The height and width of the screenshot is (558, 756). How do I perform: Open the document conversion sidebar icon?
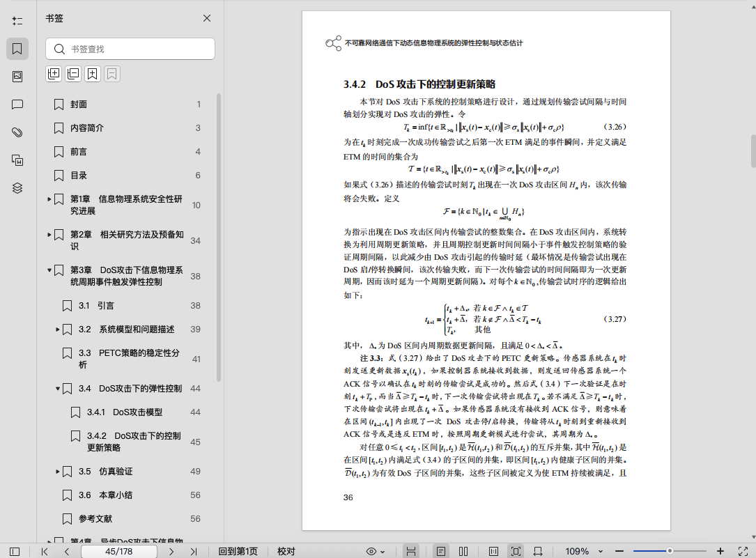coord(17,160)
